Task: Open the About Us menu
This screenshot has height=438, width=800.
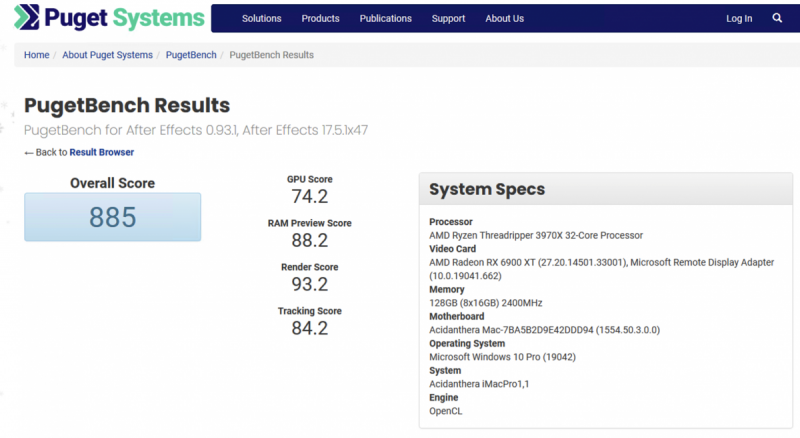Action: click(505, 18)
